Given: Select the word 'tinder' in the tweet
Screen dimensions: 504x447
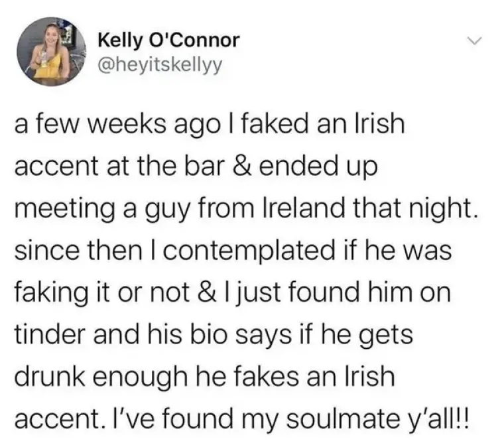Looking at the screenshot, I should 51,334.
